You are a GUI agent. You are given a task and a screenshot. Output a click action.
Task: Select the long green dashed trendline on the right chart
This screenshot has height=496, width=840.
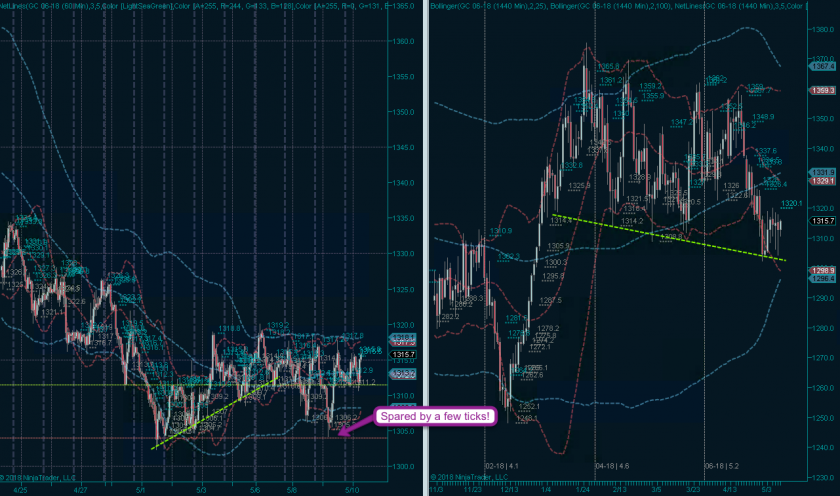coord(669,237)
